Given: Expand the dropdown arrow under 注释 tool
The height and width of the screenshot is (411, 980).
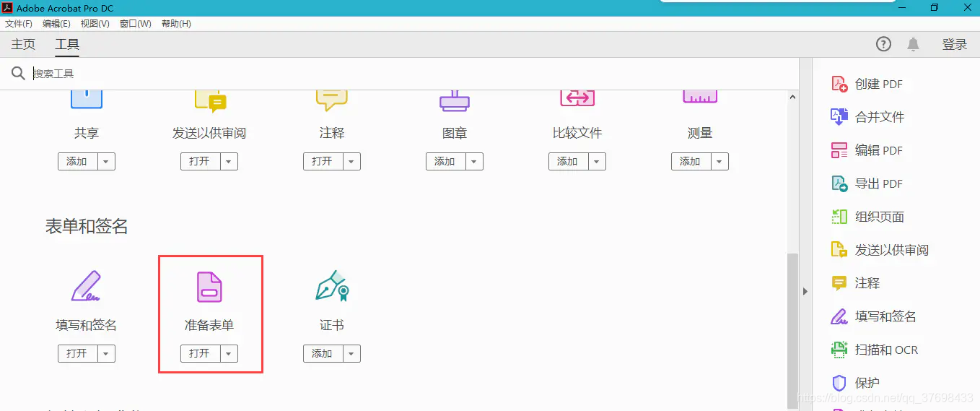Looking at the screenshot, I should click(351, 162).
